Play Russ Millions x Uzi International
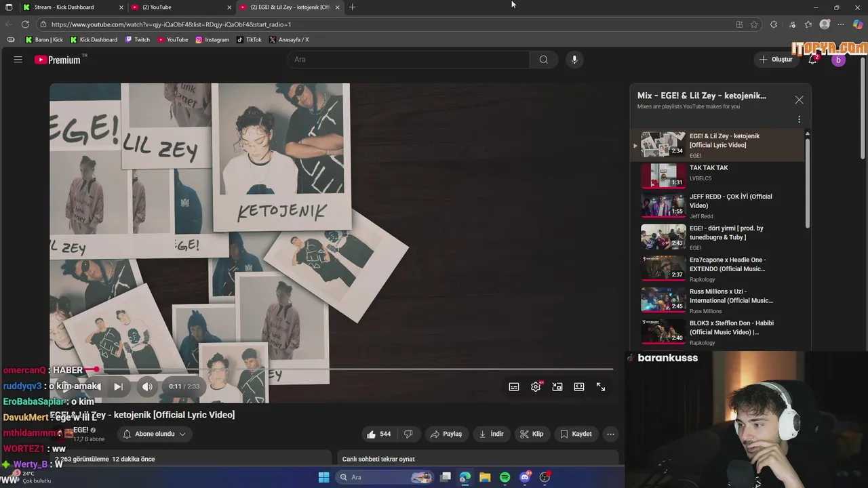This screenshot has height=488, width=868. [x=719, y=300]
